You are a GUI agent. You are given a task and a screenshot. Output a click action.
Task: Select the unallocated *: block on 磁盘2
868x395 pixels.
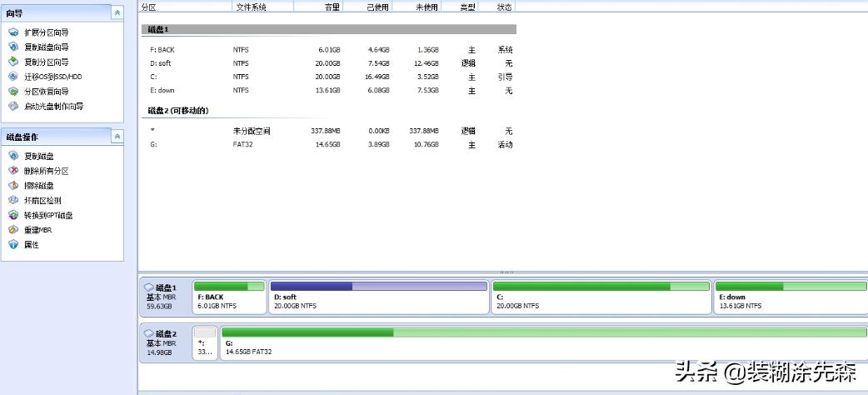pyautogui.click(x=206, y=343)
